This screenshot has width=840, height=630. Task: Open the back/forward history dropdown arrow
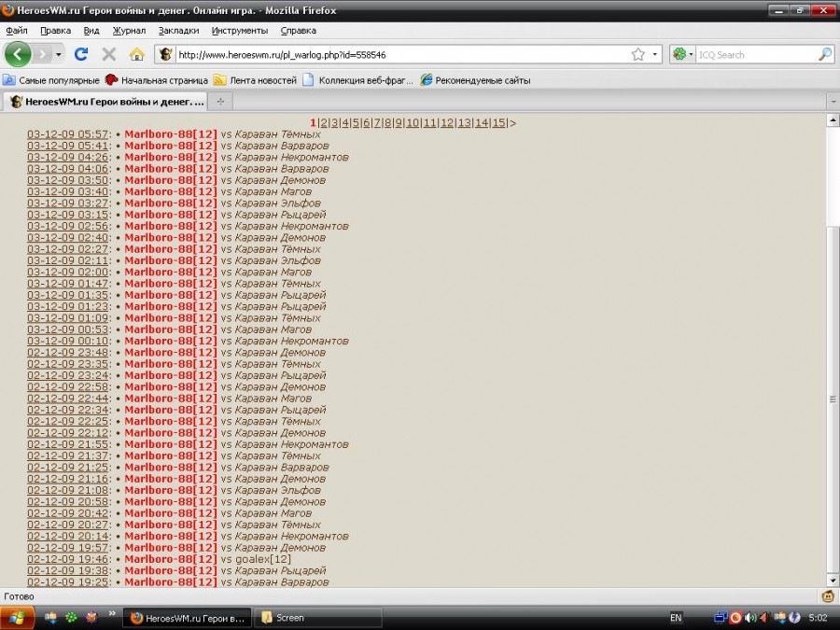[x=59, y=55]
